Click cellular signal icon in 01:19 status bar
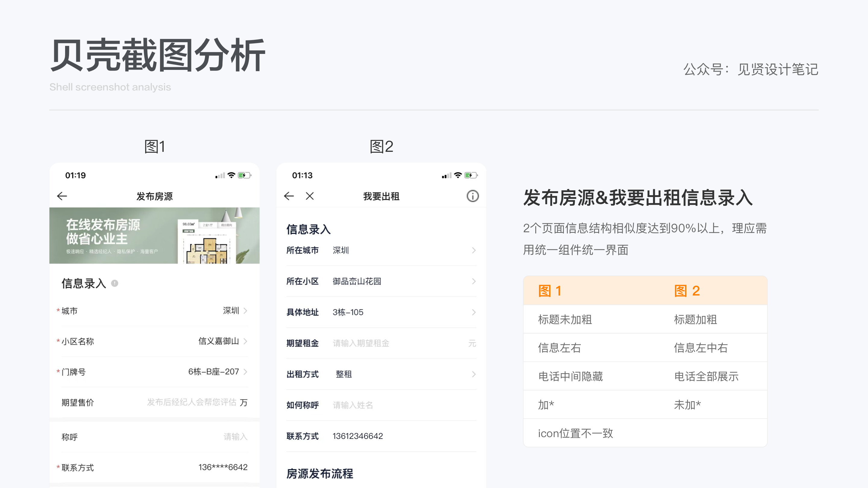 220,176
